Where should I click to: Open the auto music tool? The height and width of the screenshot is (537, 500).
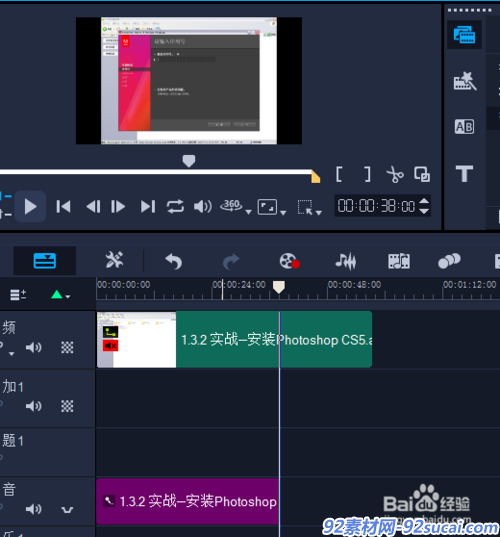(x=399, y=261)
